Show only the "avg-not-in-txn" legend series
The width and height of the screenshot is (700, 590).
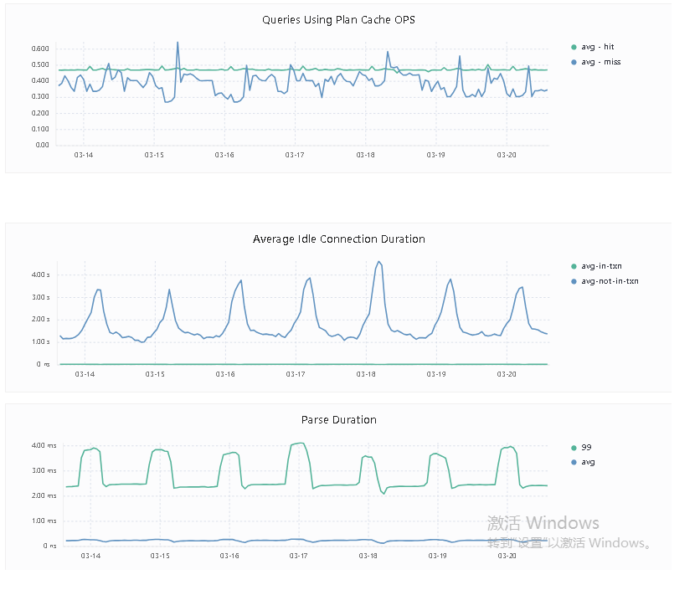click(x=610, y=281)
